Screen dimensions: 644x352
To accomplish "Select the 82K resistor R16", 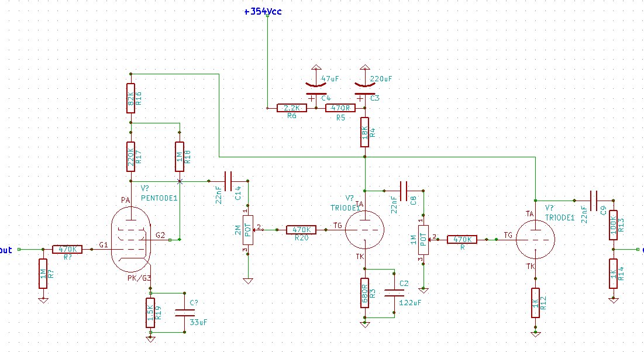I will [x=130, y=98].
